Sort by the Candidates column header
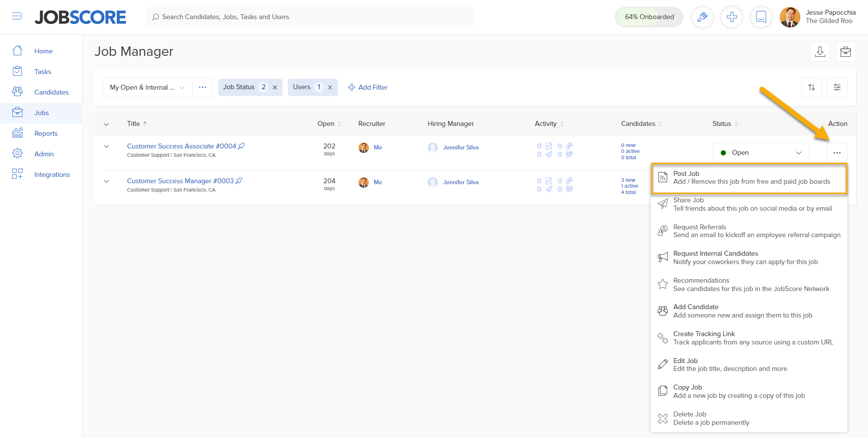The image size is (868, 438). pos(641,123)
